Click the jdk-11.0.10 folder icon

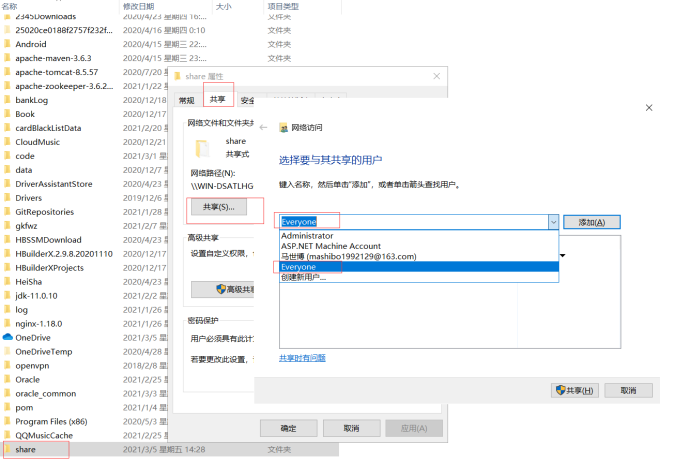click(x=7, y=296)
